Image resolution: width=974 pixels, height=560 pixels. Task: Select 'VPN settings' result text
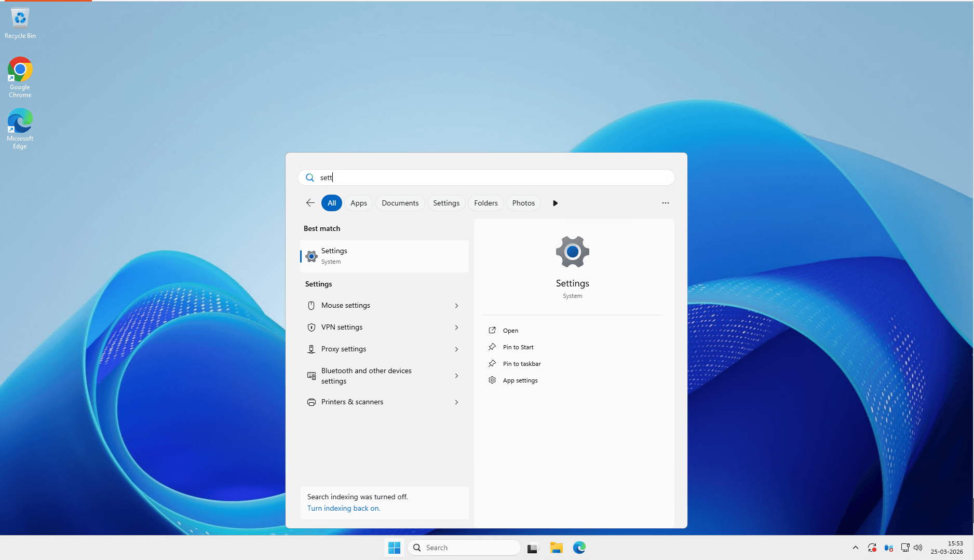point(342,327)
